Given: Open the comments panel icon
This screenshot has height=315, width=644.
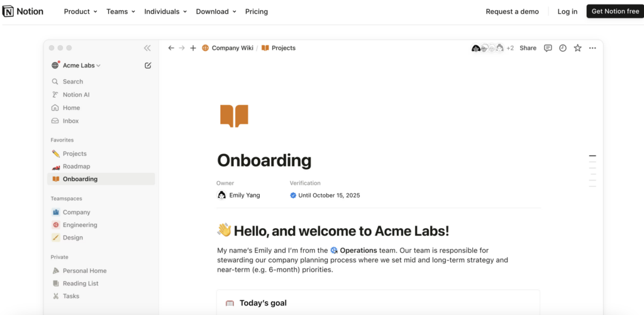Looking at the screenshot, I should click(548, 48).
